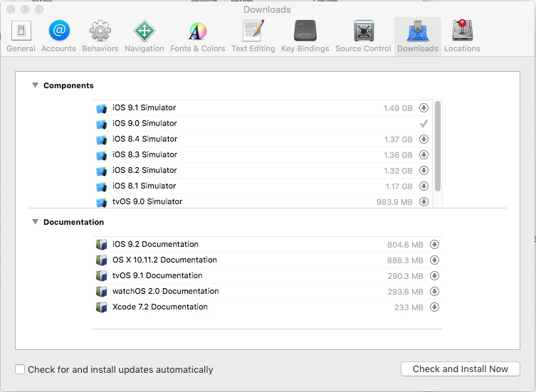The image size is (536, 392).
Task: Download the watchOS 2.0 Documentation
Action: click(x=434, y=292)
